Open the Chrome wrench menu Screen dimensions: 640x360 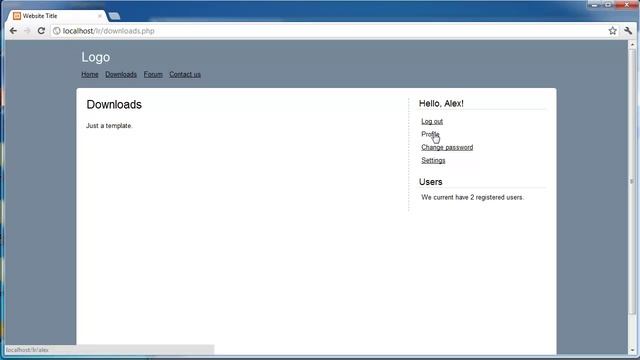pyautogui.click(x=628, y=31)
